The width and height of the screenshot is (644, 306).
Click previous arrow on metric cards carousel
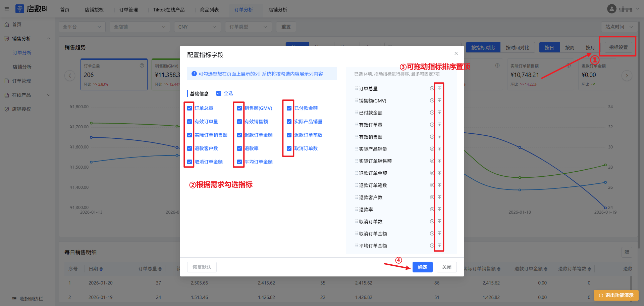click(70, 76)
